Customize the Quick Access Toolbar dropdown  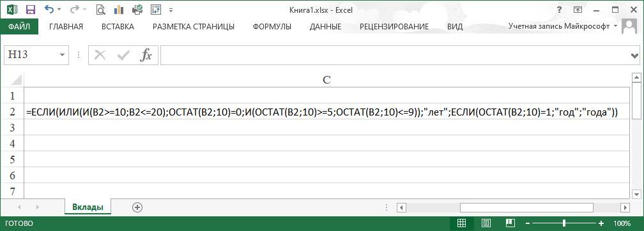[x=171, y=10]
